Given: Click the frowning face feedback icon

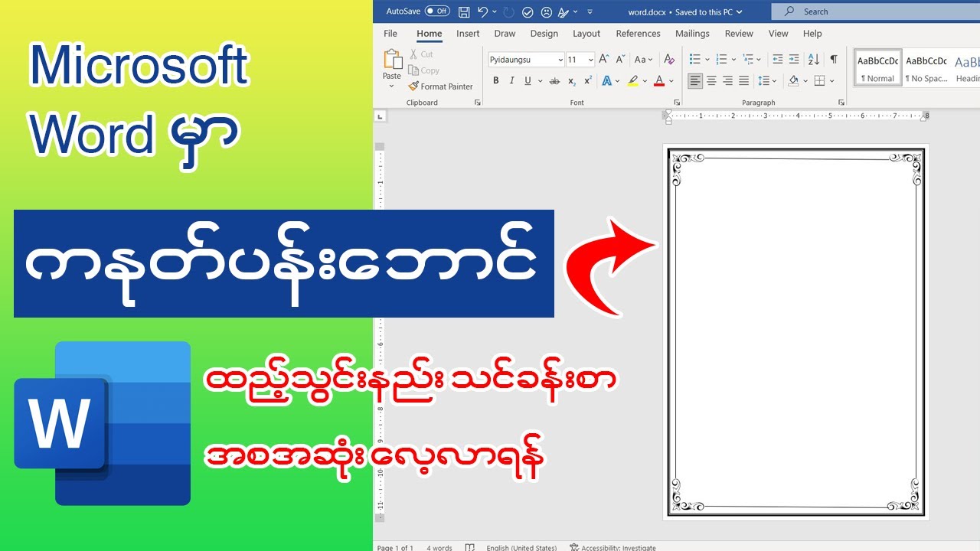Looking at the screenshot, I should (546, 12).
